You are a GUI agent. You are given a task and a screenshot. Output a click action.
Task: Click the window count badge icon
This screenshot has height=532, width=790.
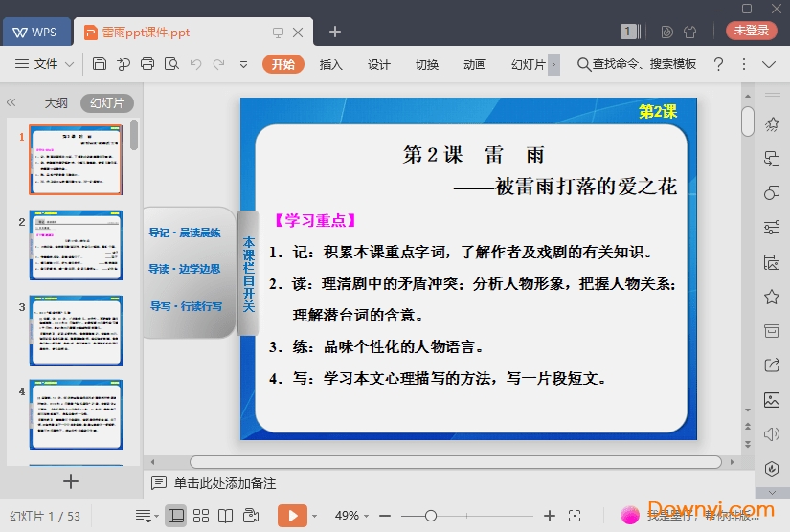tap(630, 32)
